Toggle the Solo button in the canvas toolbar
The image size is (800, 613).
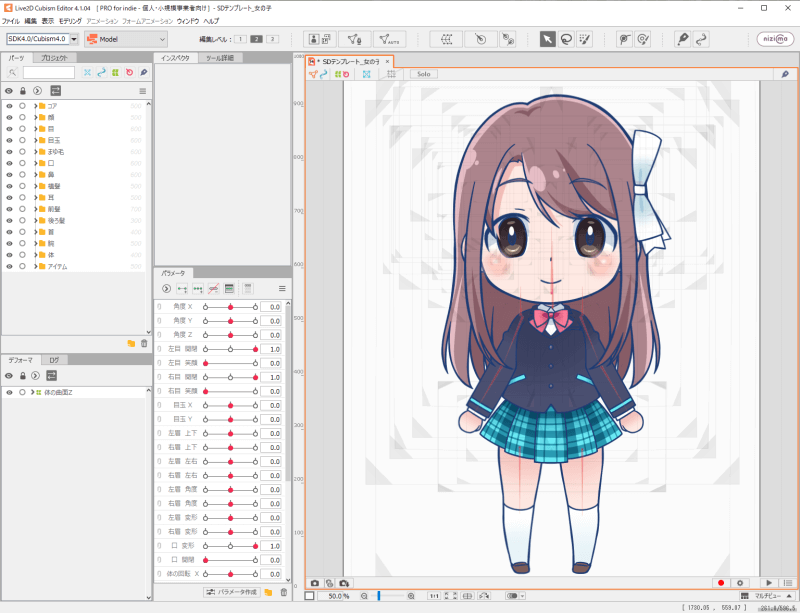pyautogui.click(x=423, y=74)
